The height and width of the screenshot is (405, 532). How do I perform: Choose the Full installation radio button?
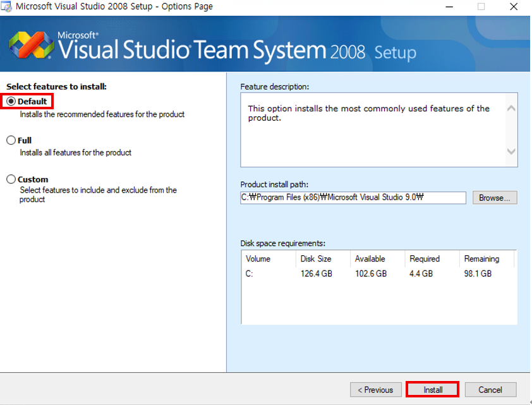(11, 140)
